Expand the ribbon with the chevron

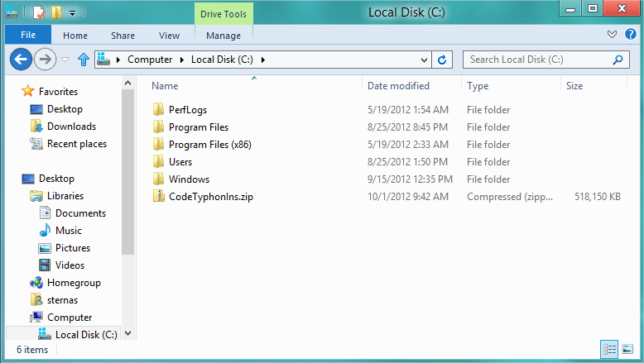point(612,35)
